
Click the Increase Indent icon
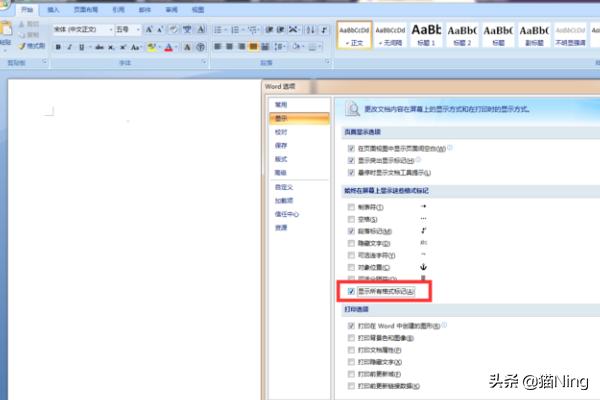280,29
